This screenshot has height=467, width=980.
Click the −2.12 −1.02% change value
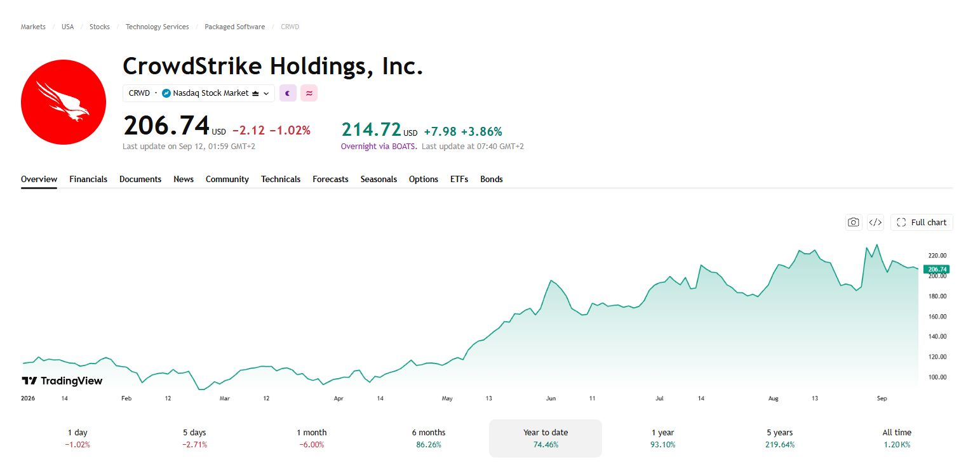click(271, 131)
